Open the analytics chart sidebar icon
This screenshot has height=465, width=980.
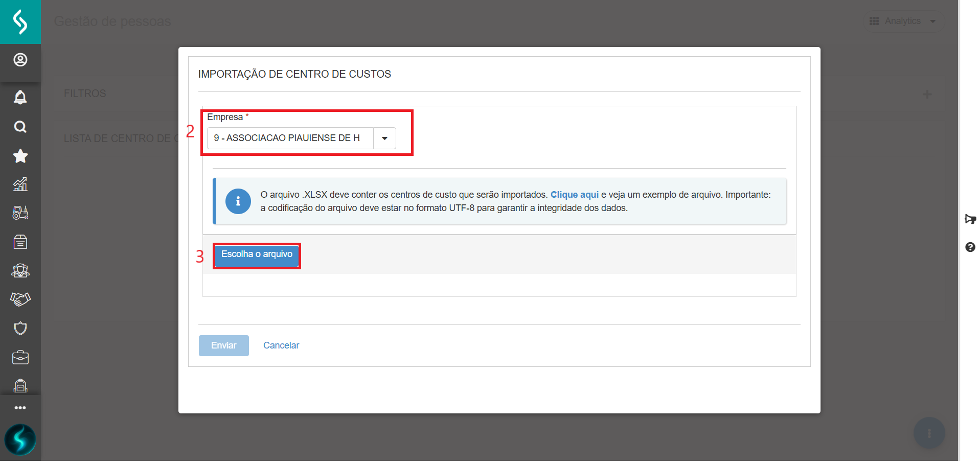coord(20,184)
